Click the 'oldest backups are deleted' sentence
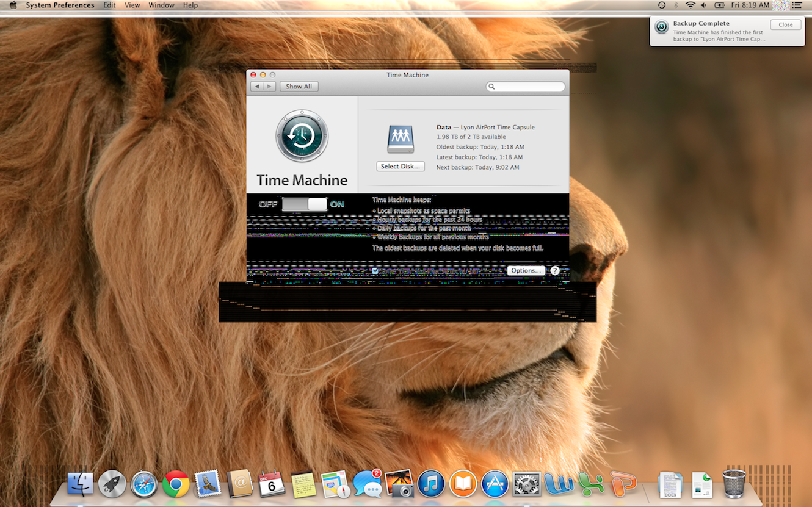The image size is (812, 507). pyautogui.click(x=458, y=248)
